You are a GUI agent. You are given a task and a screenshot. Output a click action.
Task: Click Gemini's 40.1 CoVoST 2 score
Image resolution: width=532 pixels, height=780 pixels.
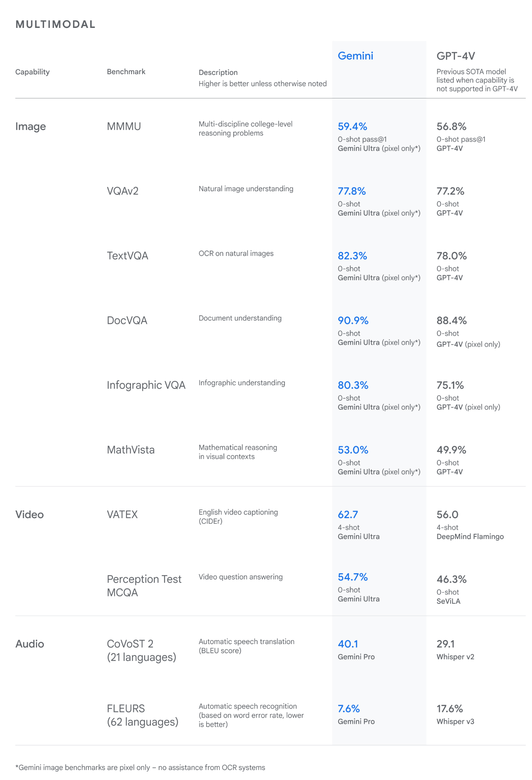click(348, 644)
